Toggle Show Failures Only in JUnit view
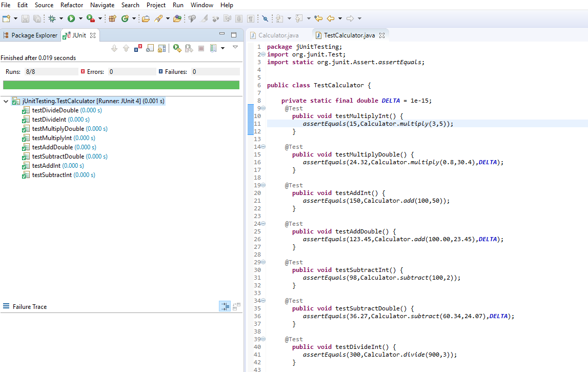Screen dimensions: 588x372 coord(138,48)
